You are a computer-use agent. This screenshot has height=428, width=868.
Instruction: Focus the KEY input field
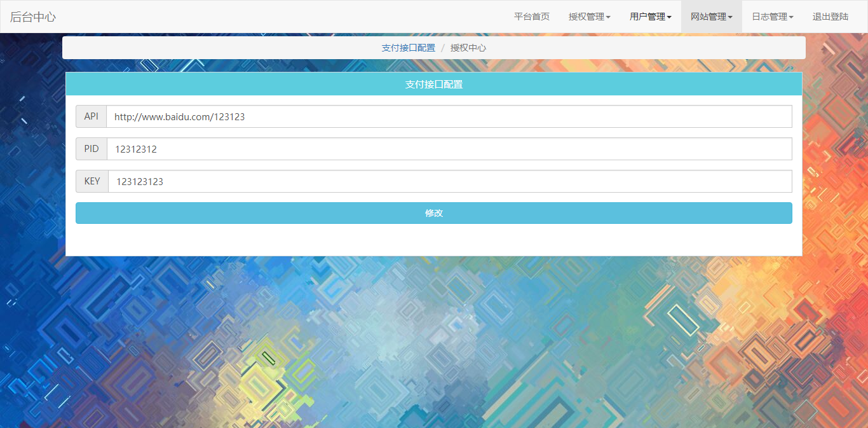click(x=449, y=181)
